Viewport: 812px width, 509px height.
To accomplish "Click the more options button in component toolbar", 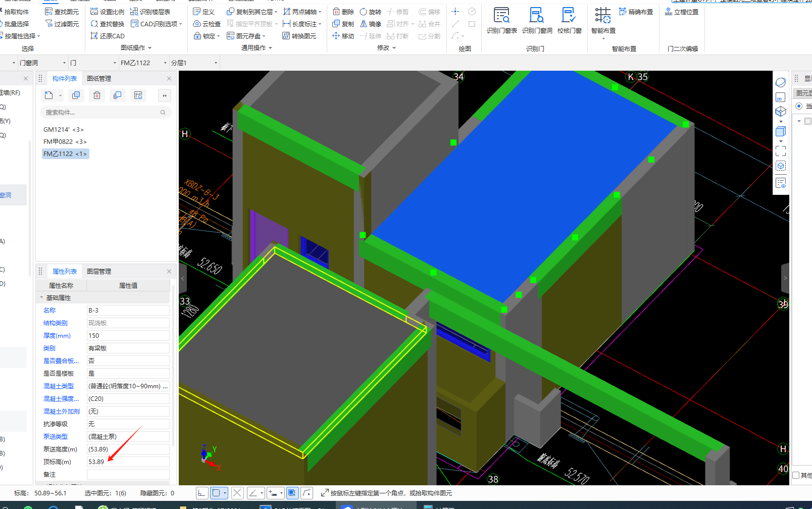I will (x=164, y=95).
